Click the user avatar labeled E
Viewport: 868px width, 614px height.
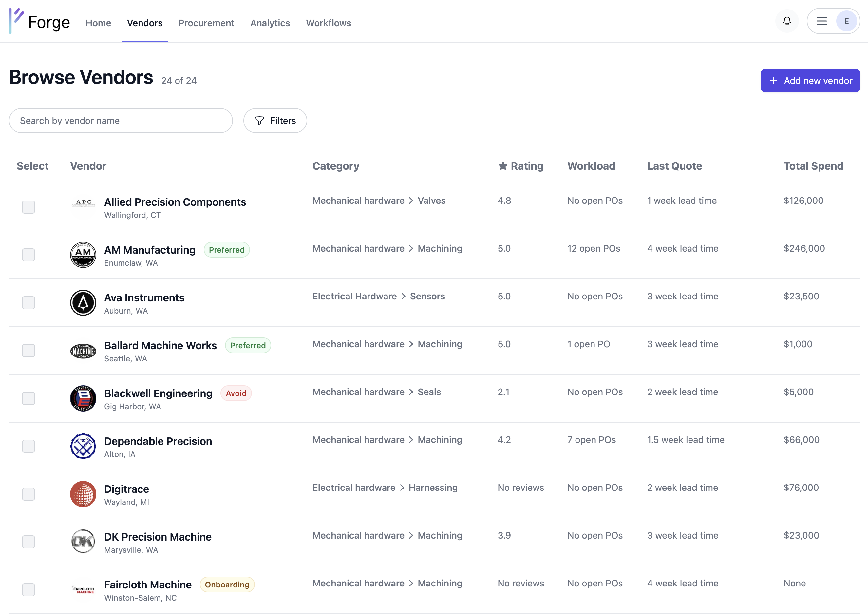pyautogui.click(x=846, y=21)
